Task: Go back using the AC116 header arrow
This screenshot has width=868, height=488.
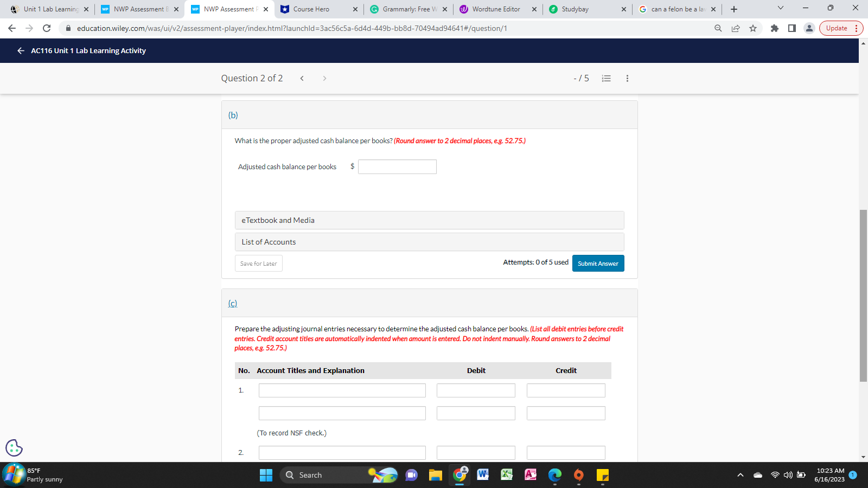Action: pos(21,50)
